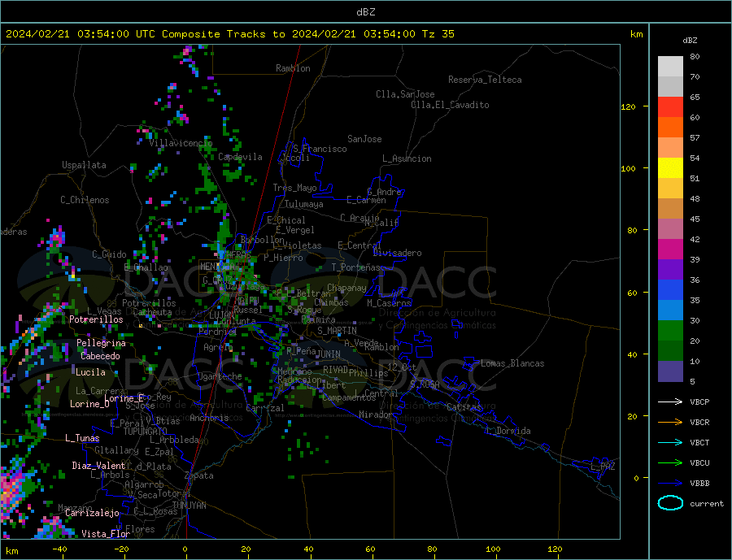Click the cyan 'current' ellipse in the legend
The height and width of the screenshot is (560, 732).
670,503
